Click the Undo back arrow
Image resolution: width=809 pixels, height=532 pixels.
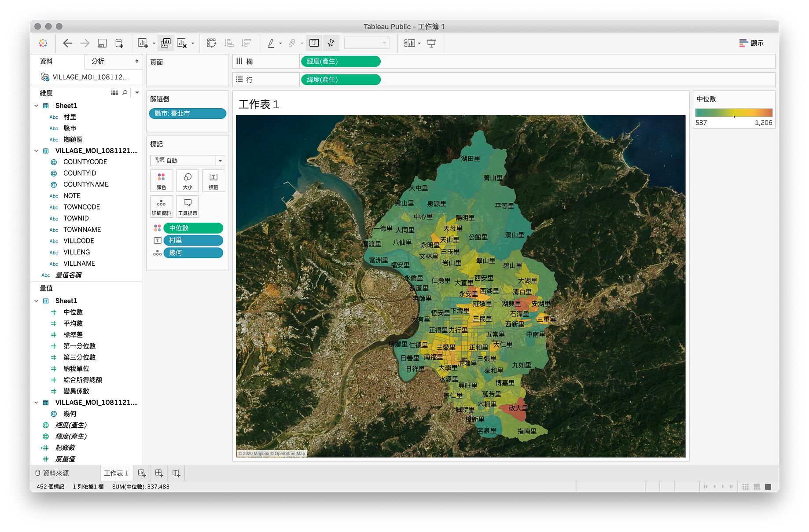click(x=67, y=43)
